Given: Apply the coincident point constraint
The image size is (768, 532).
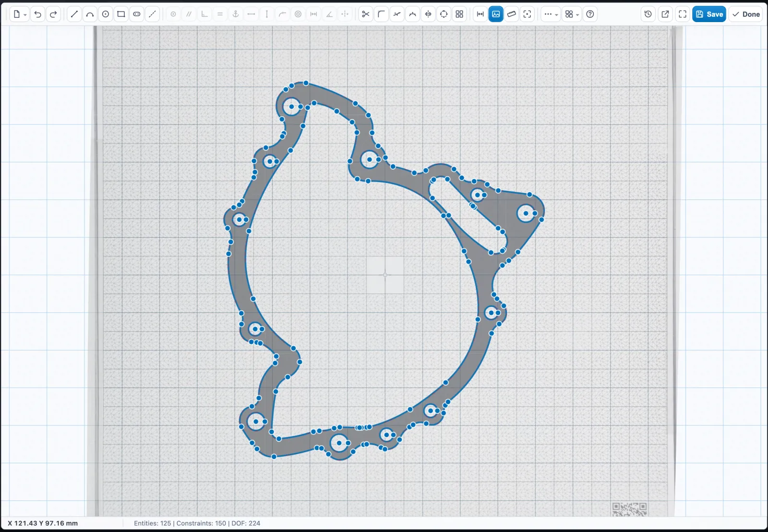Looking at the screenshot, I should click(173, 14).
